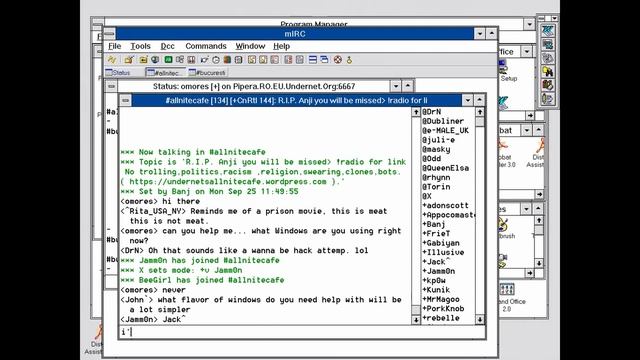Open the Status window control menu box
This screenshot has width=640, height=360.
111,87
